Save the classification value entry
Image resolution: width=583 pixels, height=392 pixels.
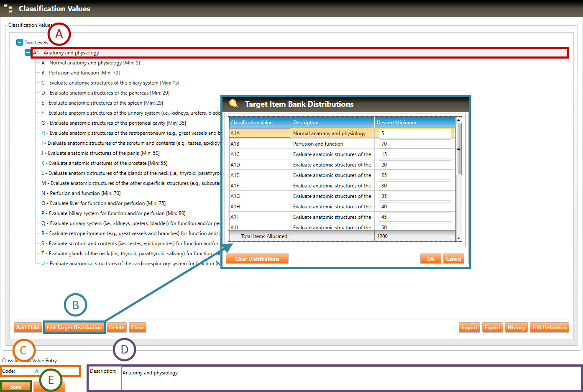point(15,387)
